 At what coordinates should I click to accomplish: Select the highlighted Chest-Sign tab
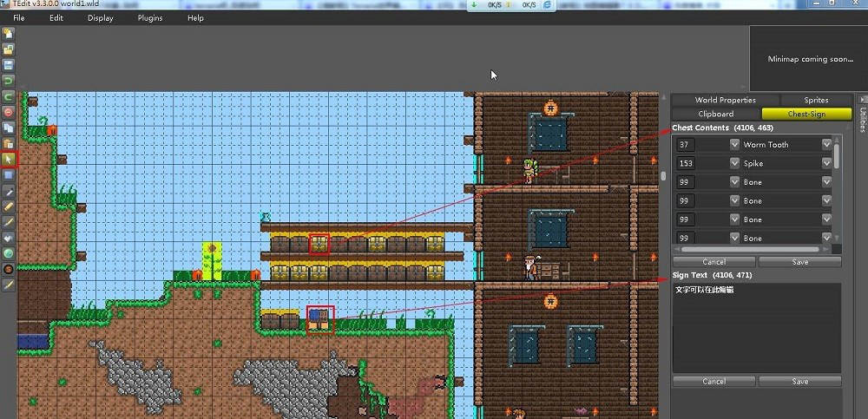pyautogui.click(x=806, y=114)
